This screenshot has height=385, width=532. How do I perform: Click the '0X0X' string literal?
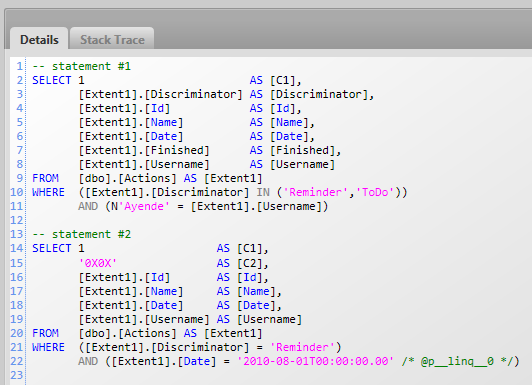(x=98, y=263)
